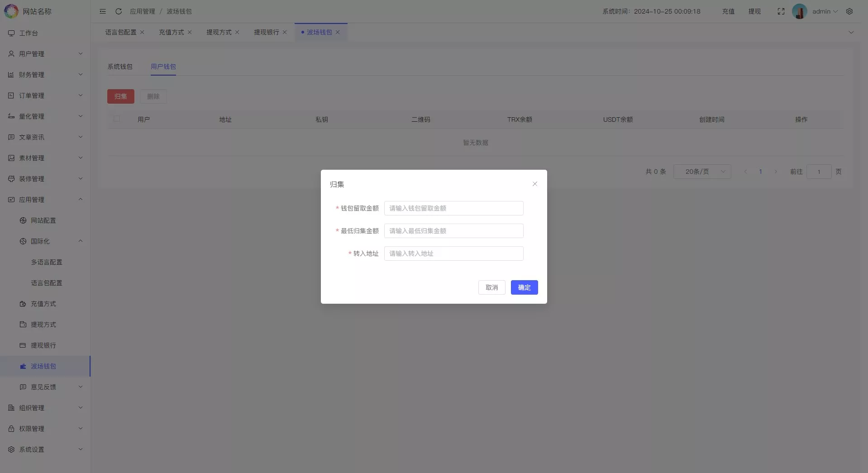Collapse the 国际化 submenu
This screenshot has width=868, height=473.
pos(45,241)
